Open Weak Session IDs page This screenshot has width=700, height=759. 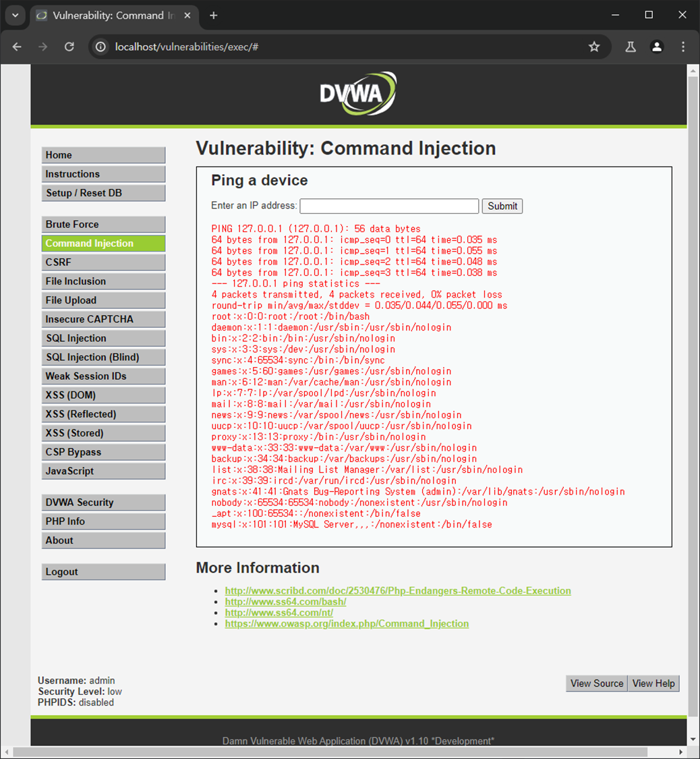pos(104,376)
